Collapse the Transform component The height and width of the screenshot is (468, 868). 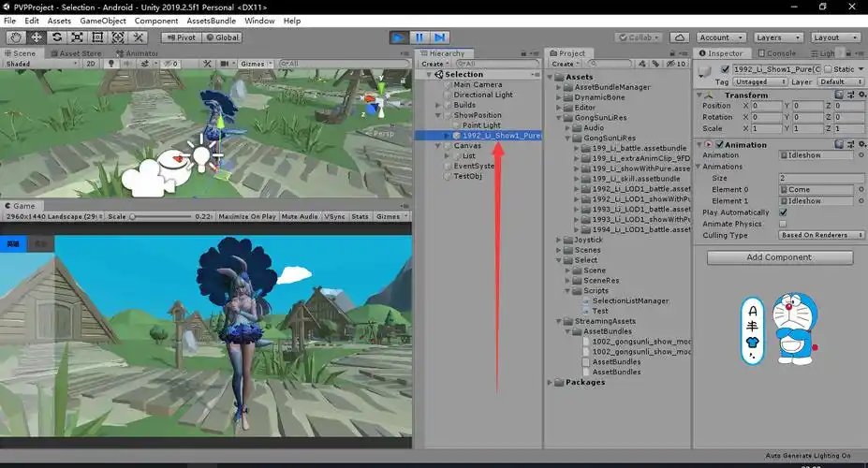699,95
